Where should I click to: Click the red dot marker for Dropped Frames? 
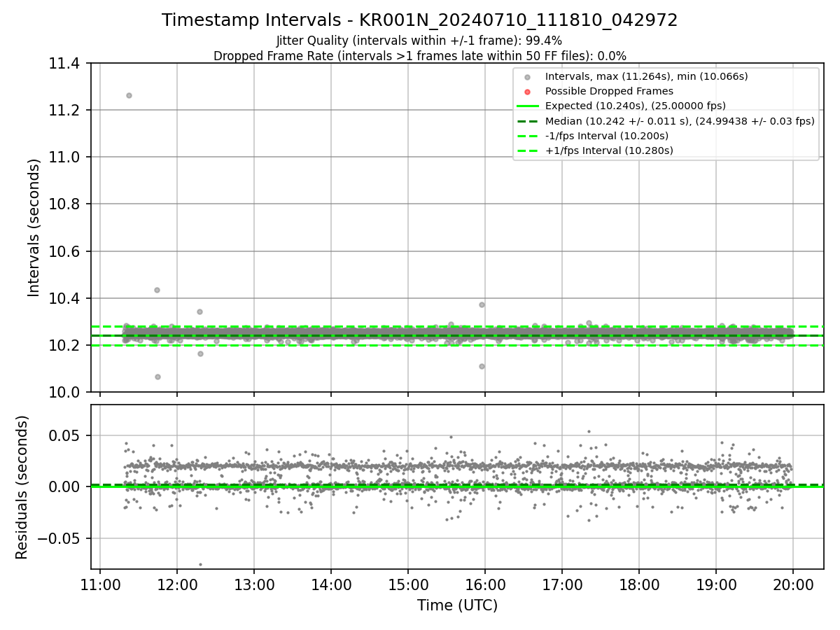pos(528,92)
